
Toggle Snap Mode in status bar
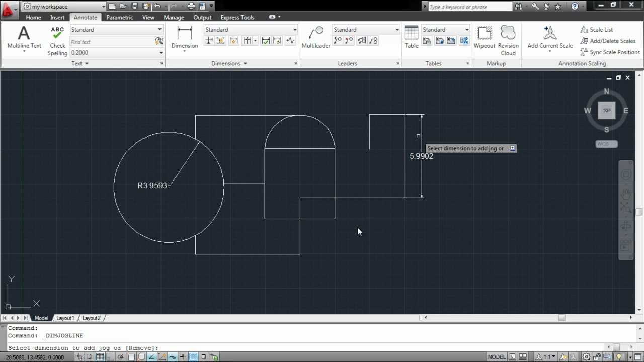(89, 357)
